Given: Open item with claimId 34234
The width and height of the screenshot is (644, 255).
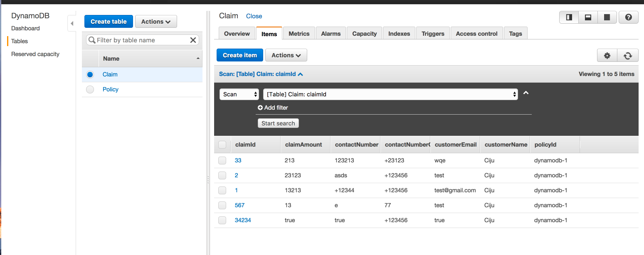Looking at the screenshot, I should click(x=243, y=220).
